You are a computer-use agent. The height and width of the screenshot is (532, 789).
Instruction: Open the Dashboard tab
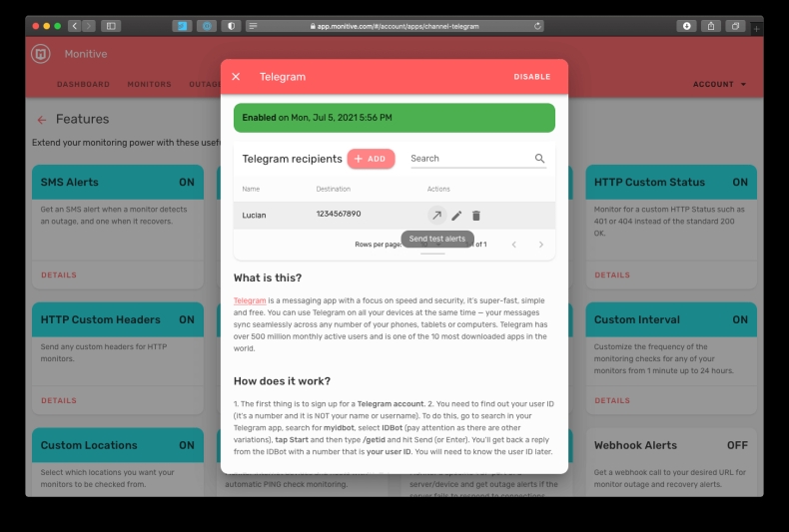pyautogui.click(x=83, y=85)
